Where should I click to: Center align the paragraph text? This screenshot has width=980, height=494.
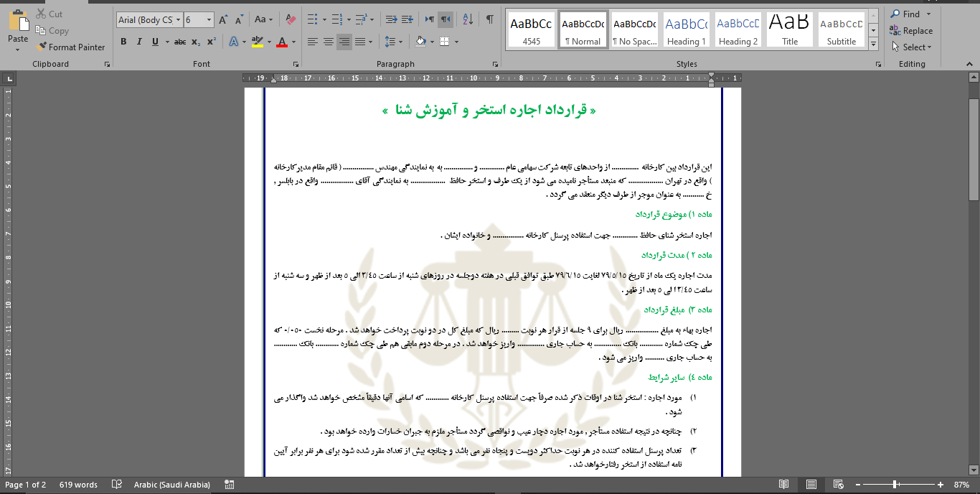[328, 42]
